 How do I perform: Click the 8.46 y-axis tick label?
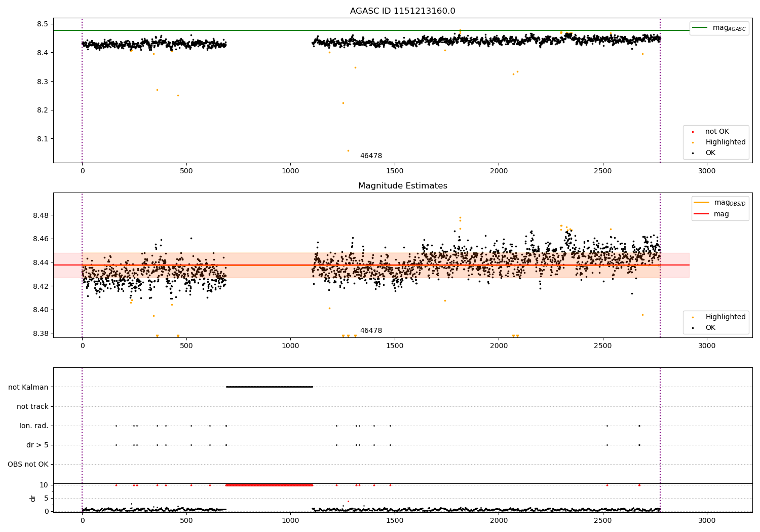point(40,239)
